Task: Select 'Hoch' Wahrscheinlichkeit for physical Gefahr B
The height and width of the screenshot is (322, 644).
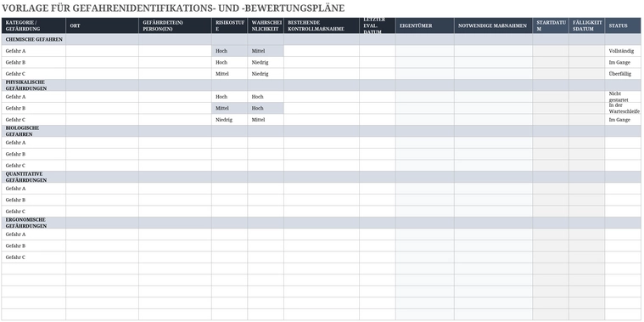Action: click(266, 108)
